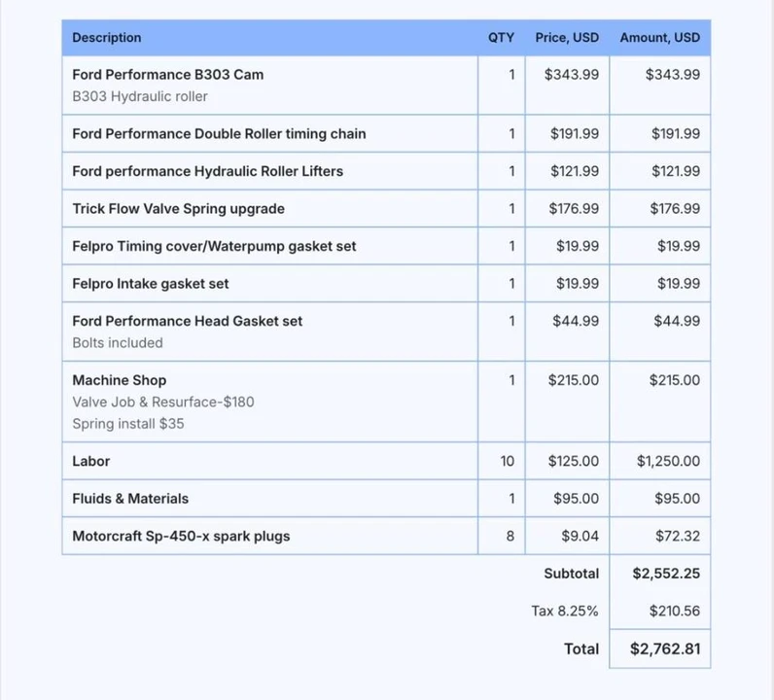Click the Amount, USD column header
The image size is (774, 700).
coord(660,38)
